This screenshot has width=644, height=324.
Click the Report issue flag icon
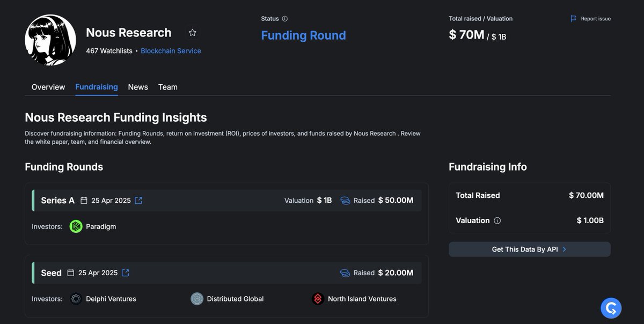(x=574, y=19)
